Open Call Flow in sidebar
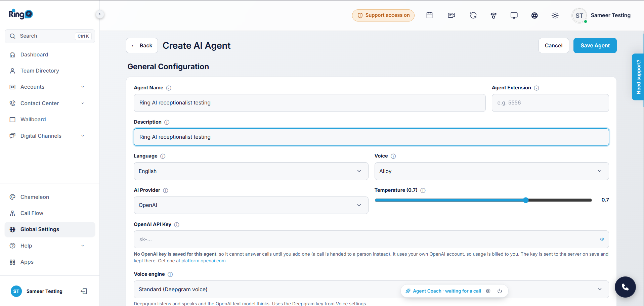The height and width of the screenshot is (306, 644). [50, 213]
